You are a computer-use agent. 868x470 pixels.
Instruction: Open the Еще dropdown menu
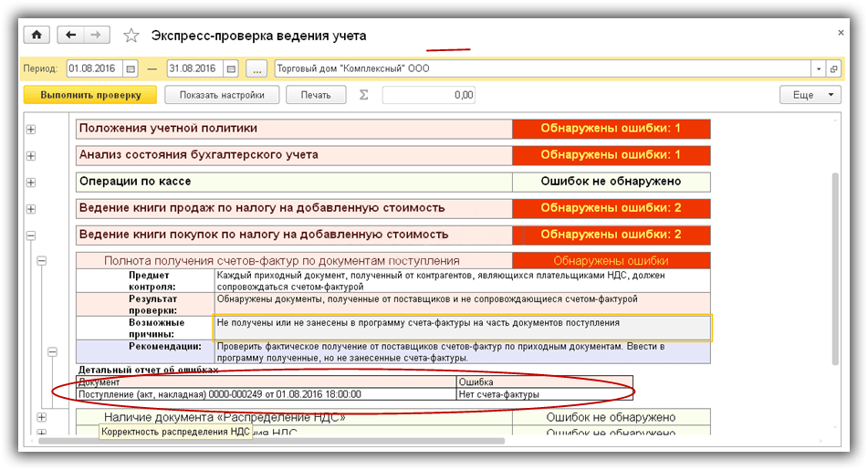pos(810,95)
